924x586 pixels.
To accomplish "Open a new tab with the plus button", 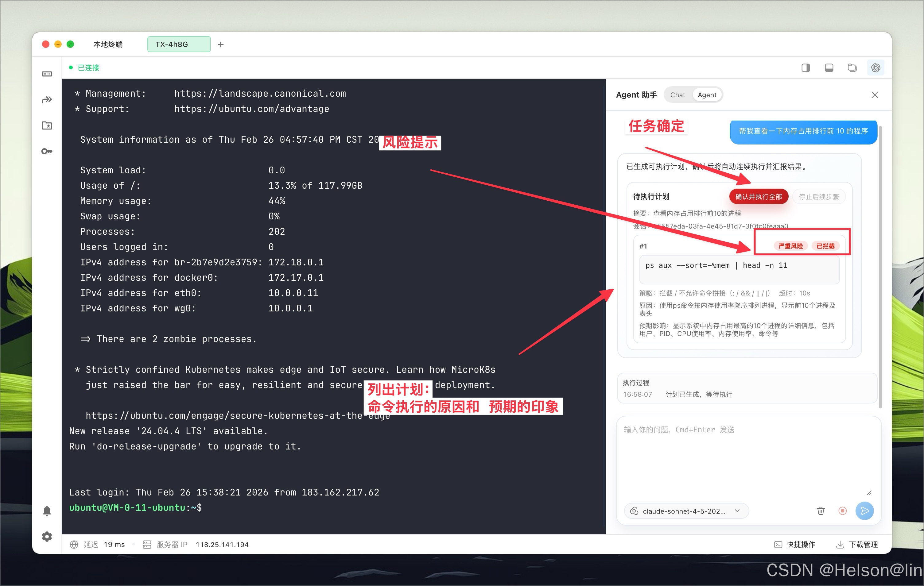I will coord(221,44).
